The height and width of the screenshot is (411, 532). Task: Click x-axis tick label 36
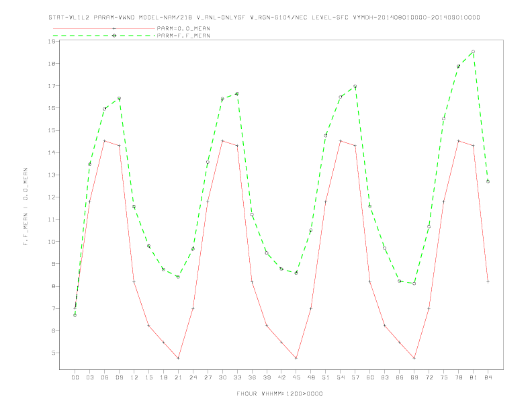252,377
